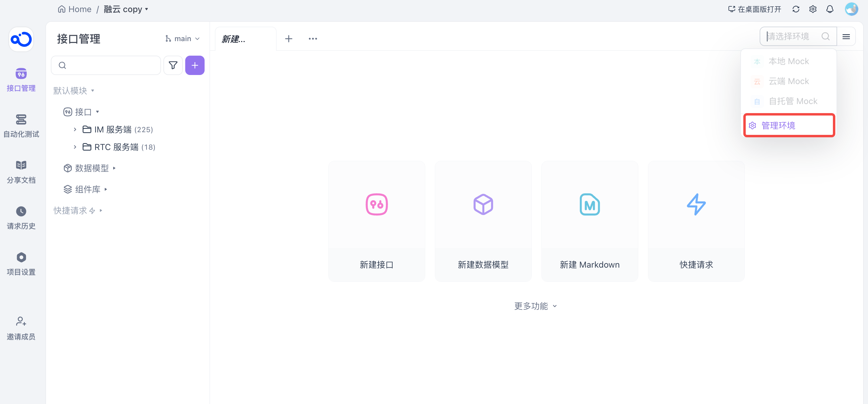Open the 融云 copy project dropdown
This screenshot has height=404, width=868.
coord(126,9)
